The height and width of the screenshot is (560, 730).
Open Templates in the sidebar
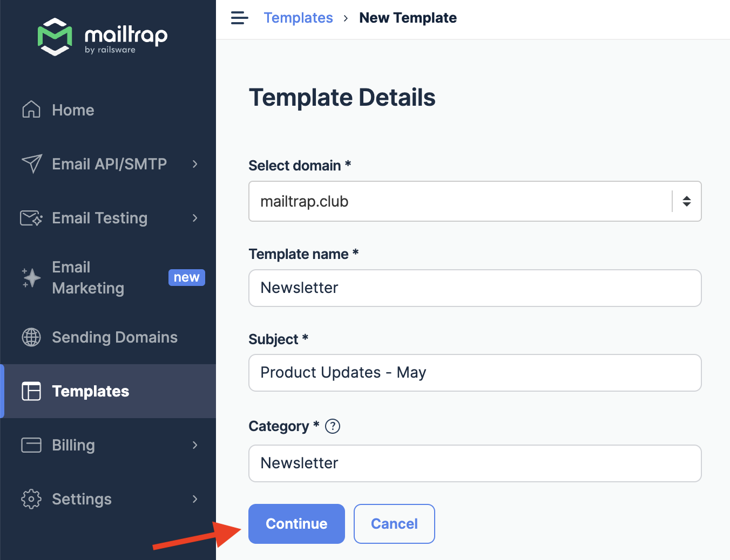point(90,391)
